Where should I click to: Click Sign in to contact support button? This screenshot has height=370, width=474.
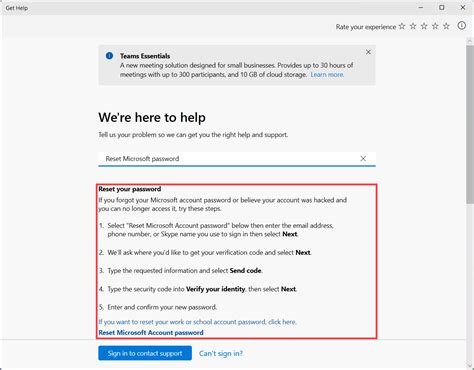[145, 353]
